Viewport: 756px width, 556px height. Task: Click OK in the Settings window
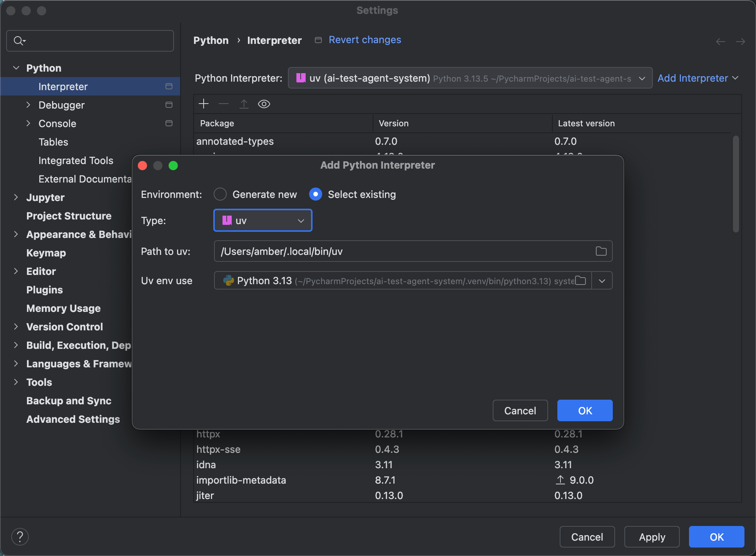pos(716,537)
